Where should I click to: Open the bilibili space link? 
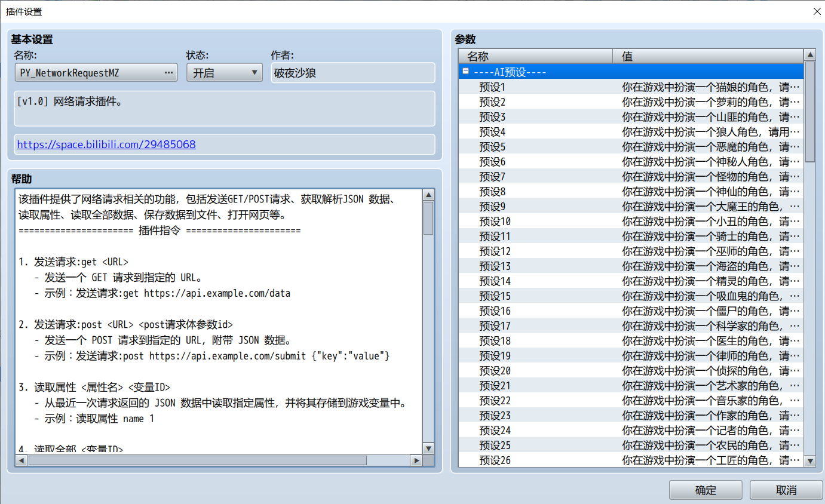coord(106,145)
